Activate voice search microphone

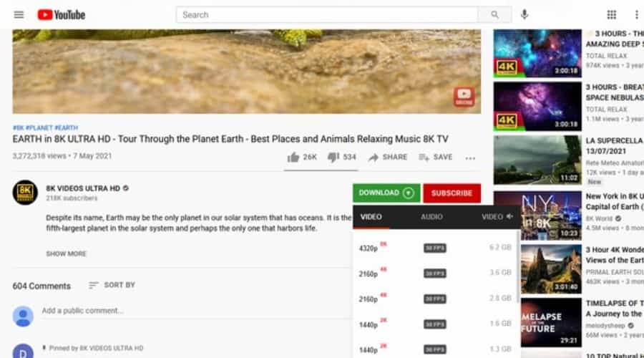point(524,15)
